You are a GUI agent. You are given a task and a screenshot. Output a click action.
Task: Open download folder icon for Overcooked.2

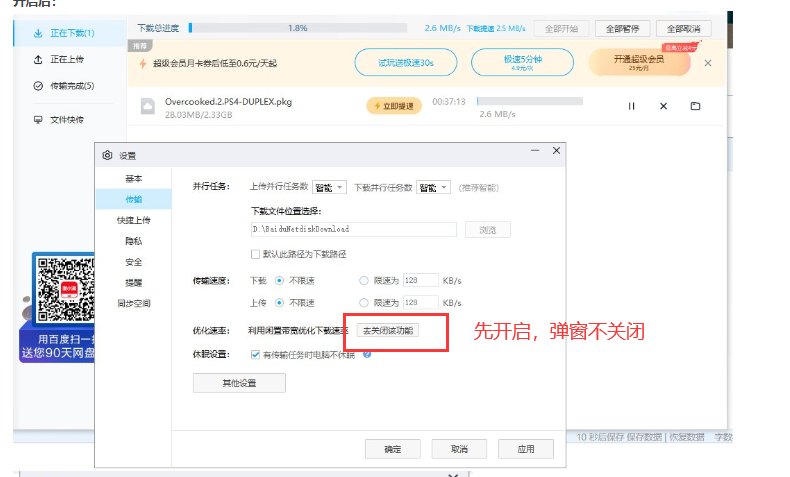pyautogui.click(x=695, y=106)
